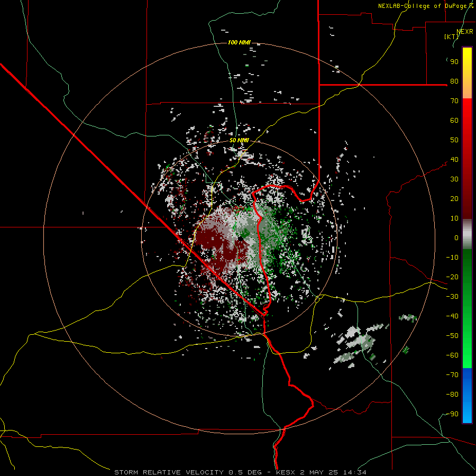
Task: Click the 80 value on the velocity scale
Action: click(454, 81)
